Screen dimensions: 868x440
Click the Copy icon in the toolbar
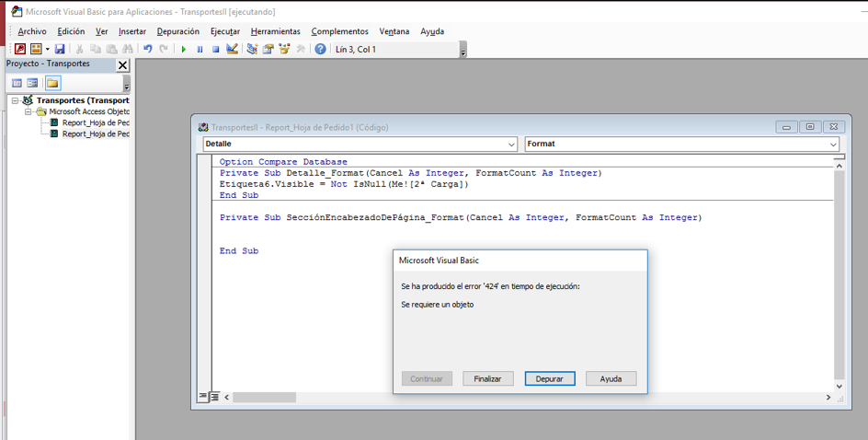click(96, 50)
